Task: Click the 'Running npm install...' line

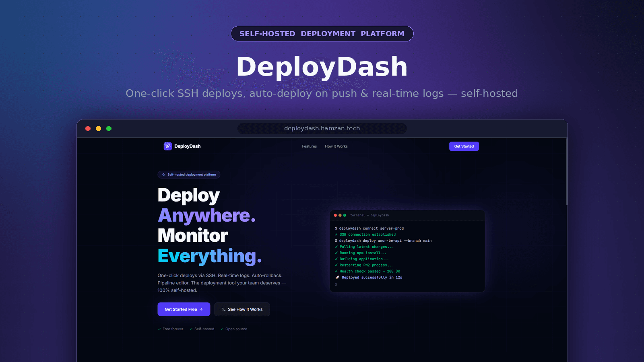Action: coord(361,253)
